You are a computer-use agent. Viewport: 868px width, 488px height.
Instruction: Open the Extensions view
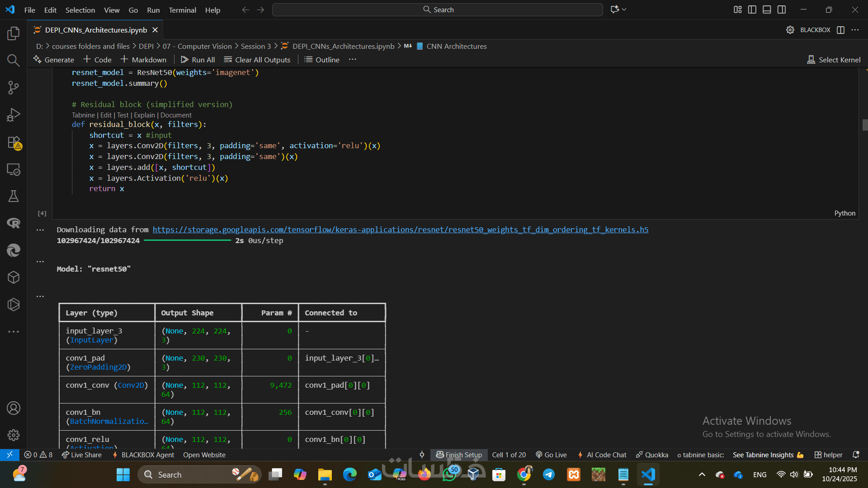[x=14, y=142]
